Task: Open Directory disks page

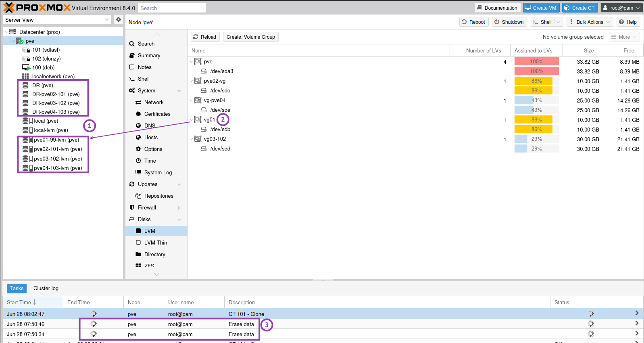Action: point(154,254)
